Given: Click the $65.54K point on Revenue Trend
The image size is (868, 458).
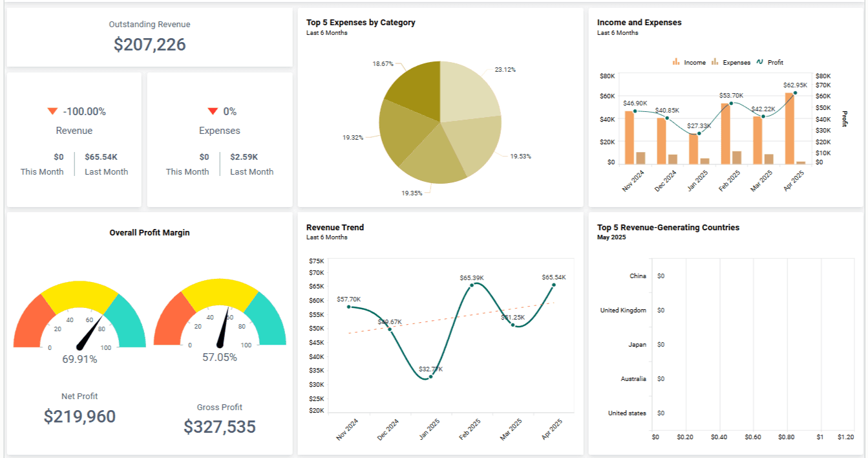Looking at the screenshot, I should click(555, 283).
